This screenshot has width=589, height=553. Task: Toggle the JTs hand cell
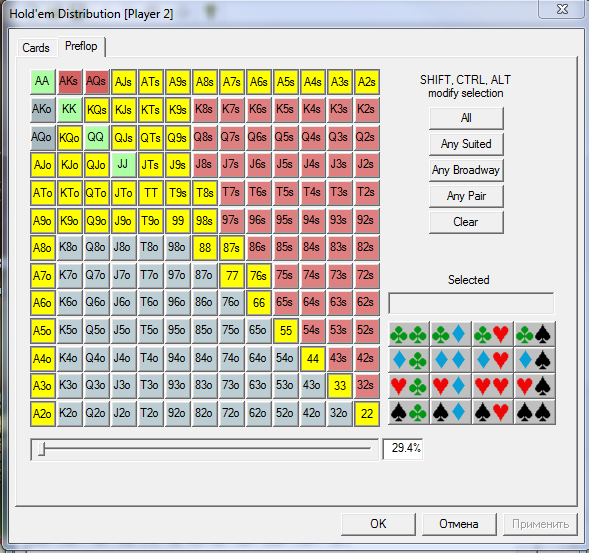click(151, 165)
